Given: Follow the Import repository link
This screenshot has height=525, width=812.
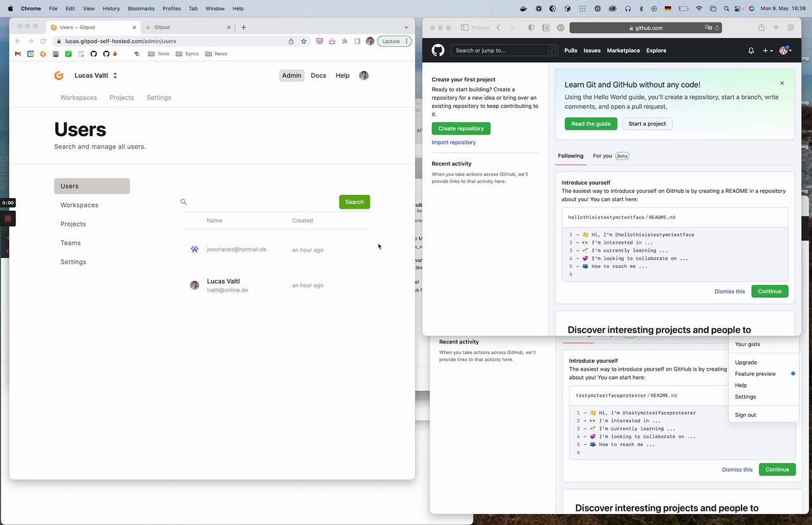Looking at the screenshot, I should point(454,142).
